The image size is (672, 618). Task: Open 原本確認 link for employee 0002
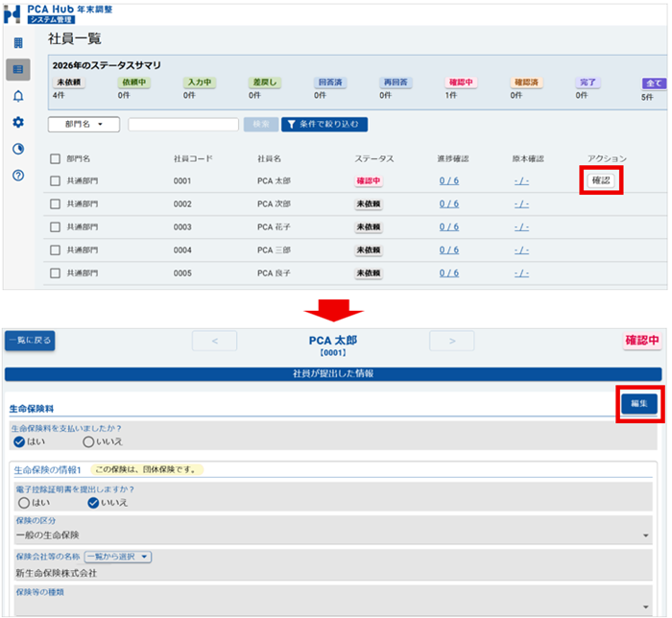[x=521, y=204]
